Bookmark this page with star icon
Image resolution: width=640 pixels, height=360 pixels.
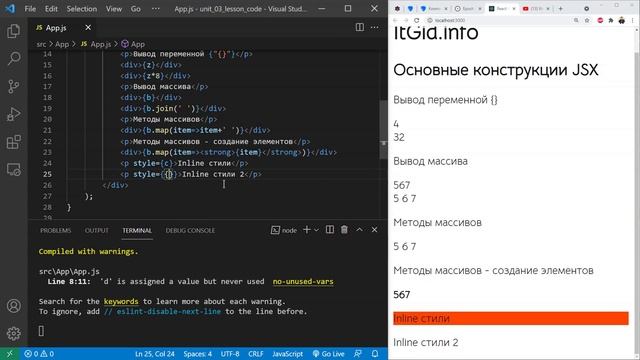pos(587,20)
